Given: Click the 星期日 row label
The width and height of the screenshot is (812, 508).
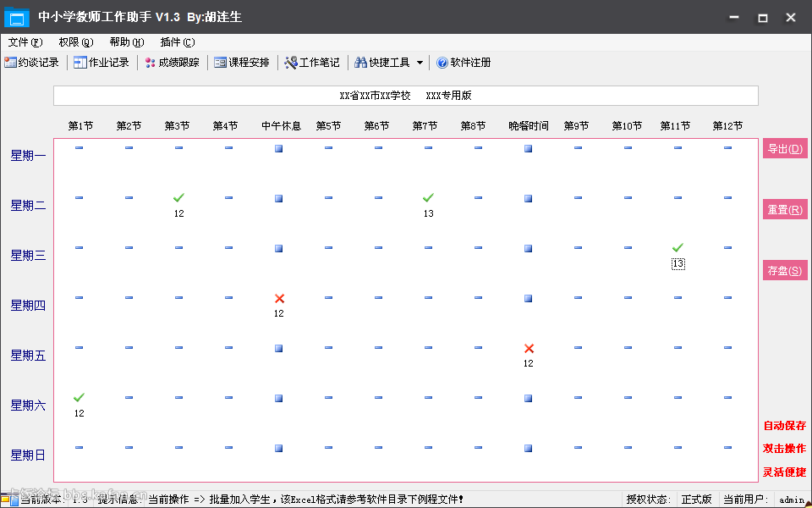Looking at the screenshot, I should pos(28,456).
